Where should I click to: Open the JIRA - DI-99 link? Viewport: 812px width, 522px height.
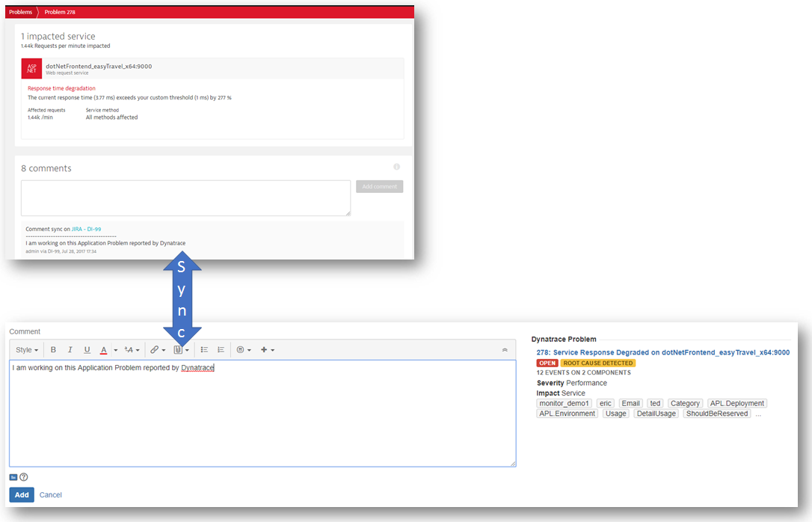click(x=86, y=229)
